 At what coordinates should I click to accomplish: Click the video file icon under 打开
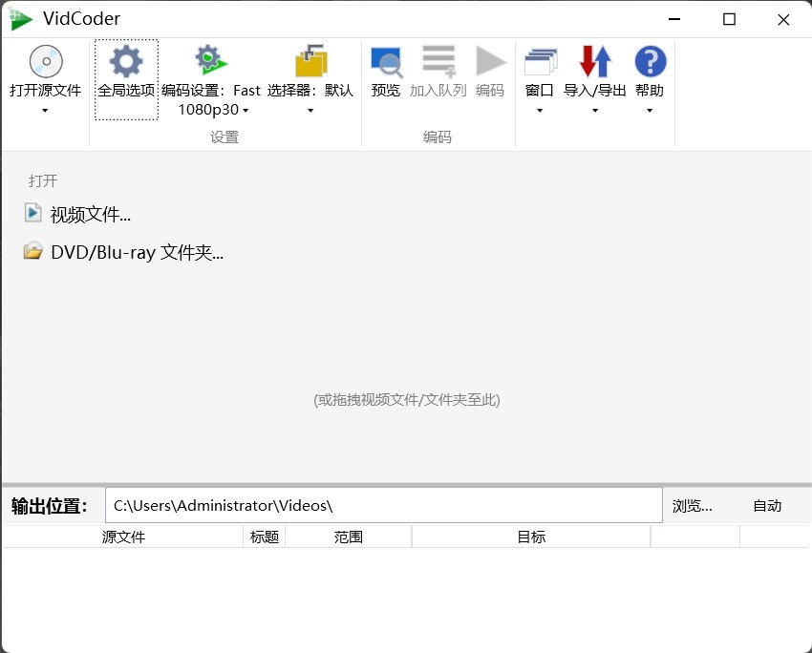pos(32,213)
